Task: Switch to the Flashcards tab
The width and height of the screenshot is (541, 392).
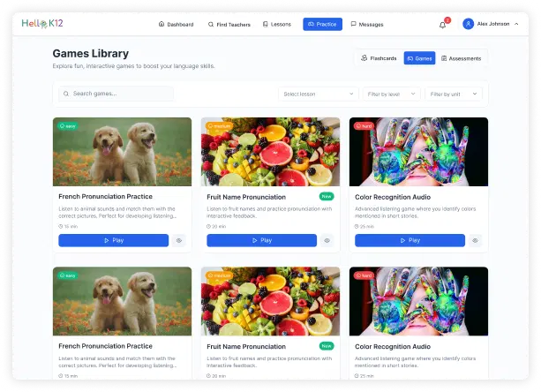Action: coord(379,58)
